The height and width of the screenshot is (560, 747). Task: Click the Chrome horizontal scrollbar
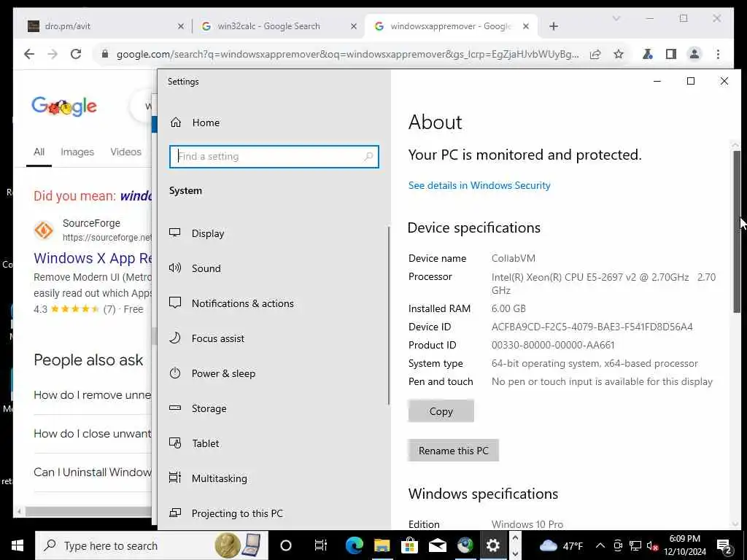[88, 511]
